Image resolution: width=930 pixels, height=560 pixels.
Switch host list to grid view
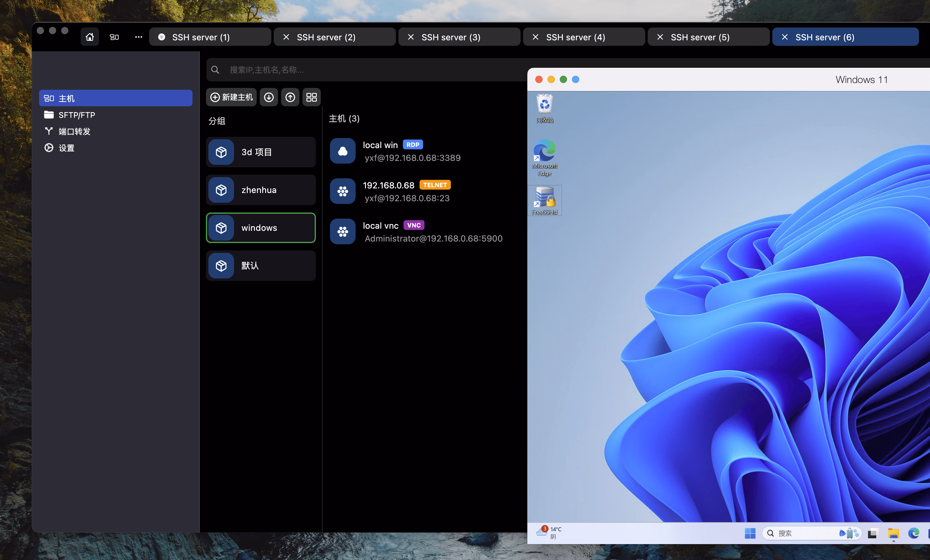click(311, 97)
